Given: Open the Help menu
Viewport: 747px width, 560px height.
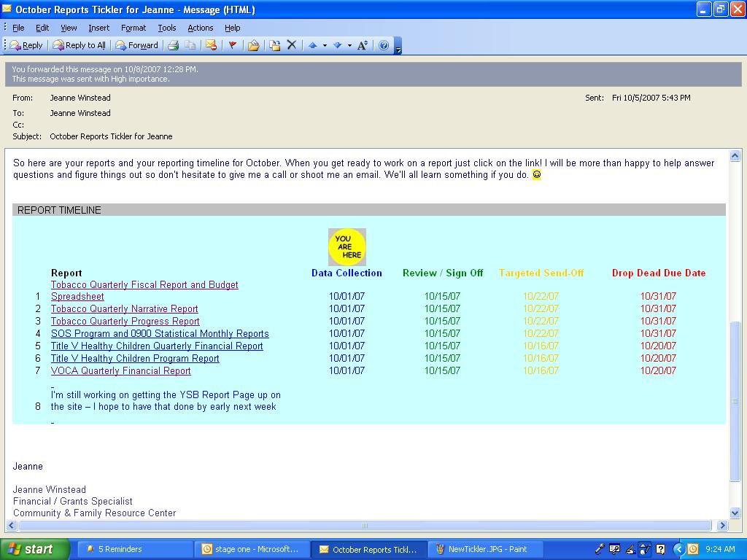Looking at the screenshot, I should 233,28.
